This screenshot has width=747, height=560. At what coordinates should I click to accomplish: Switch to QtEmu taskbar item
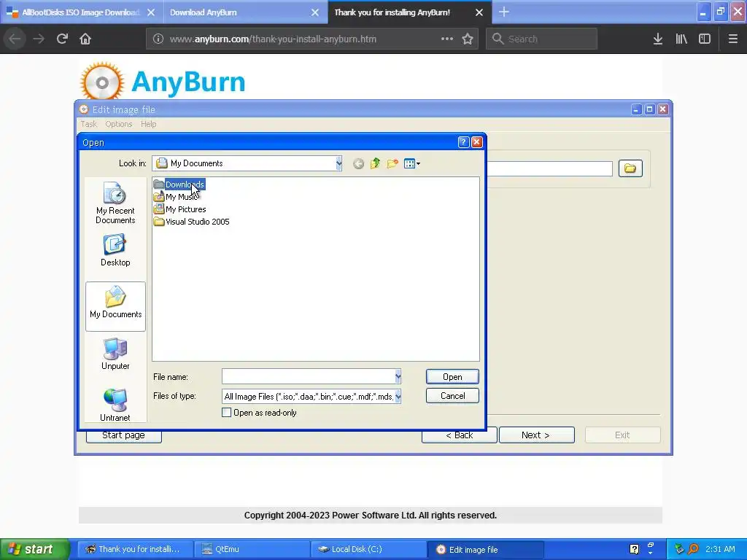(x=252, y=549)
